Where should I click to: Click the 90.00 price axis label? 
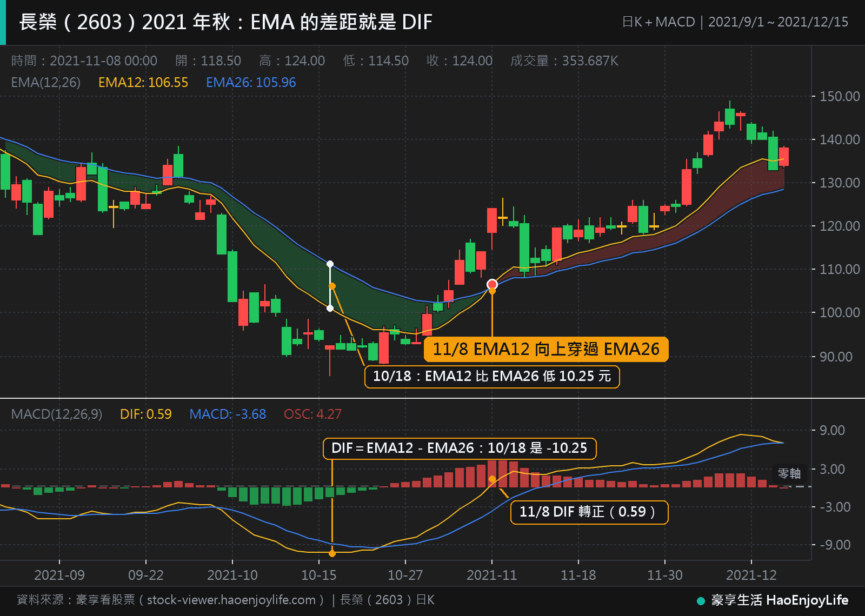(x=836, y=357)
